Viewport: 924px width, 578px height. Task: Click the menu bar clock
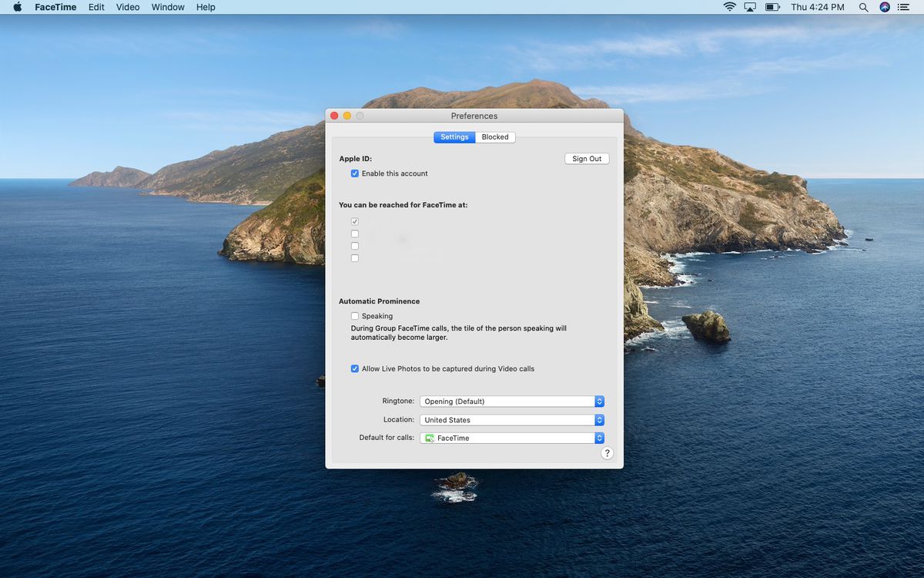click(817, 7)
